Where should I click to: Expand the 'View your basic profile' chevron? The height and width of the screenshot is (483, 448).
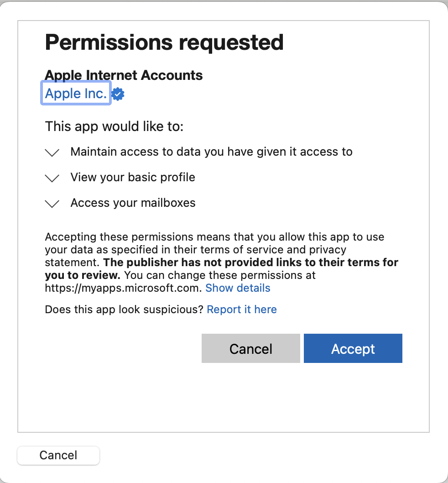(53, 178)
